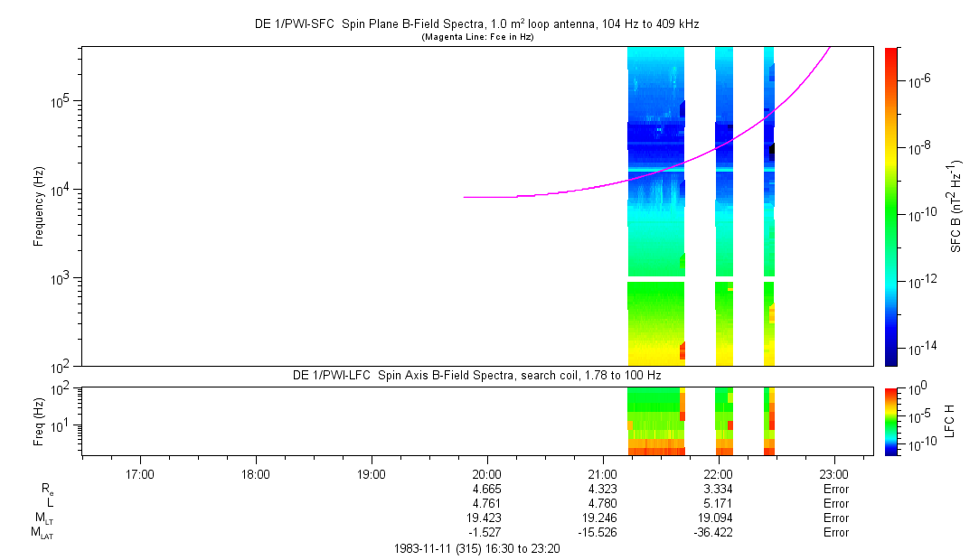
Task: Click the LFC H color bar
Action: 891,421
